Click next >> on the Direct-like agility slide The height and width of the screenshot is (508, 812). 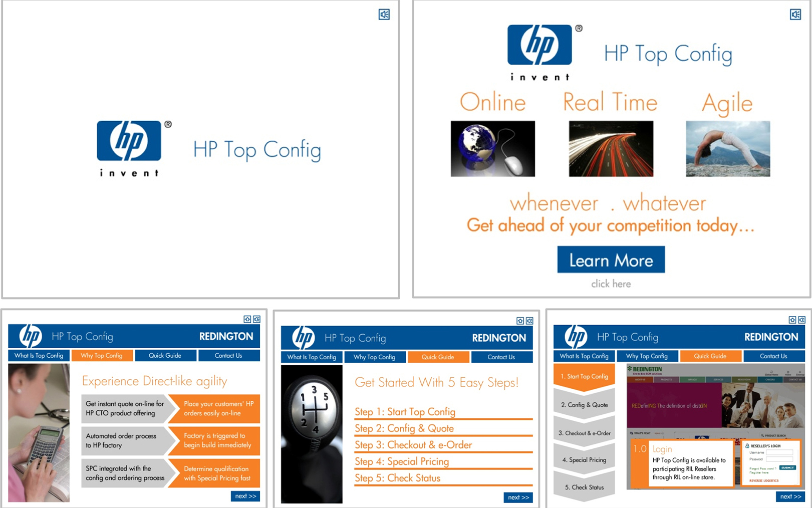pyautogui.click(x=245, y=496)
